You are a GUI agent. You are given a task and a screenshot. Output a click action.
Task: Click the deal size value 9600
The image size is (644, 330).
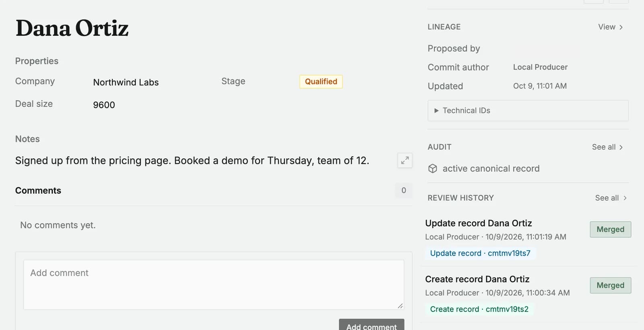104,105
